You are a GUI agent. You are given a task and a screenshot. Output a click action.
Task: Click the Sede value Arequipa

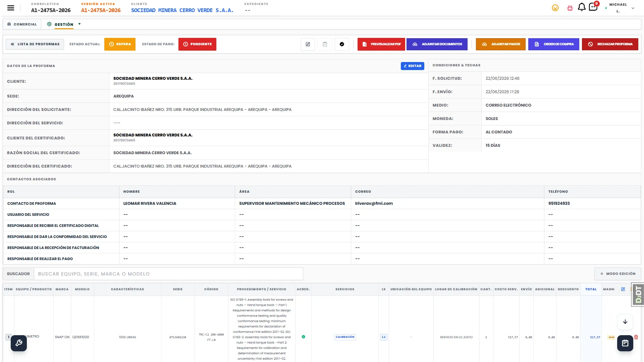pyautogui.click(x=123, y=96)
